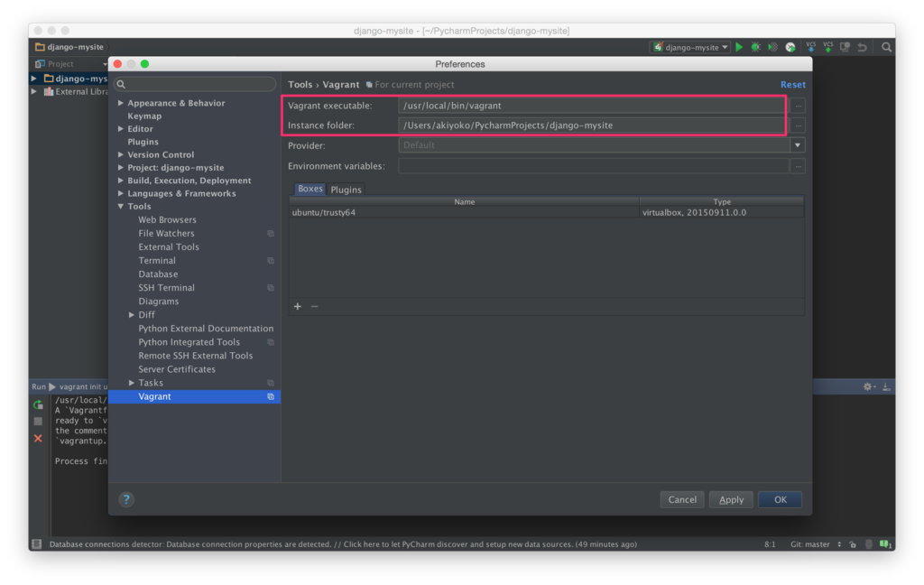Click the Instance folder path field
The width and height of the screenshot is (924, 585).
(592, 125)
